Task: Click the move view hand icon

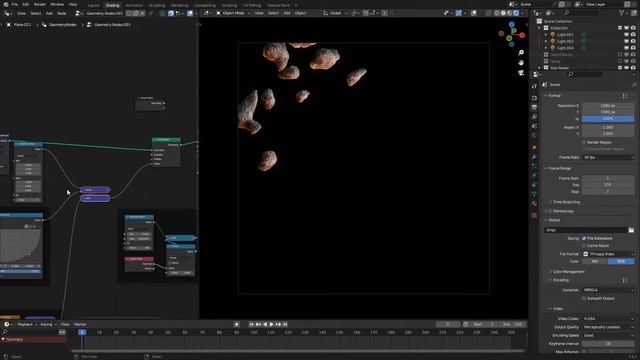Action: (521, 62)
